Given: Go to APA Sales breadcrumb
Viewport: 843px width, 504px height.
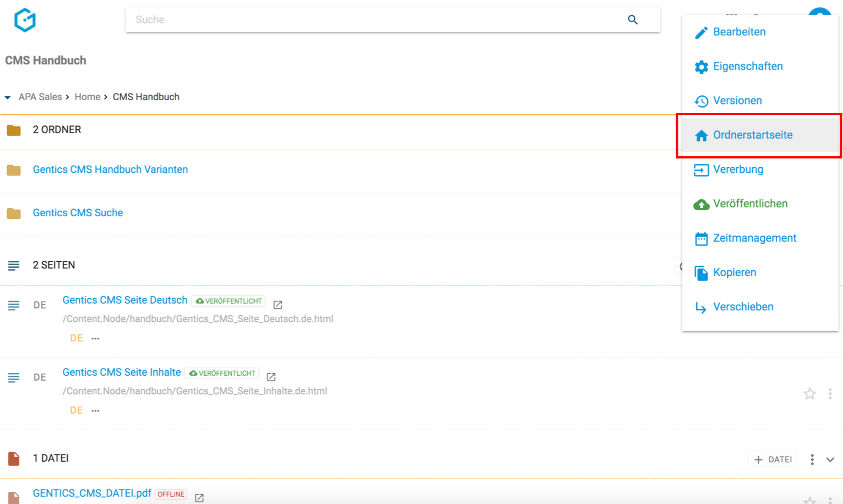Looking at the screenshot, I should [40, 97].
